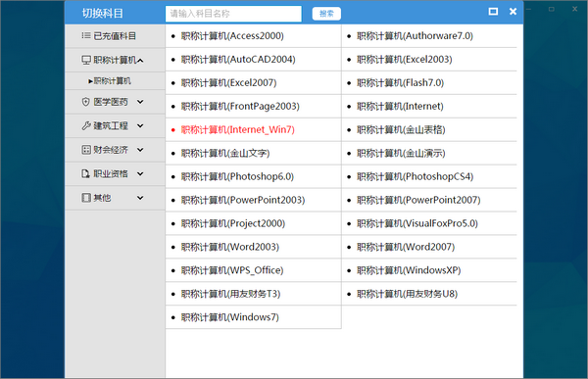Expand the 财会经济 category chevron
Screen dimensions: 588x379
tap(140, 150)
